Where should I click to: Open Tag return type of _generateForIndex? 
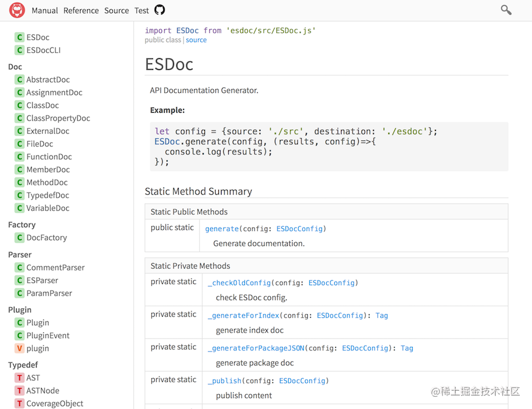pos(382,316)
